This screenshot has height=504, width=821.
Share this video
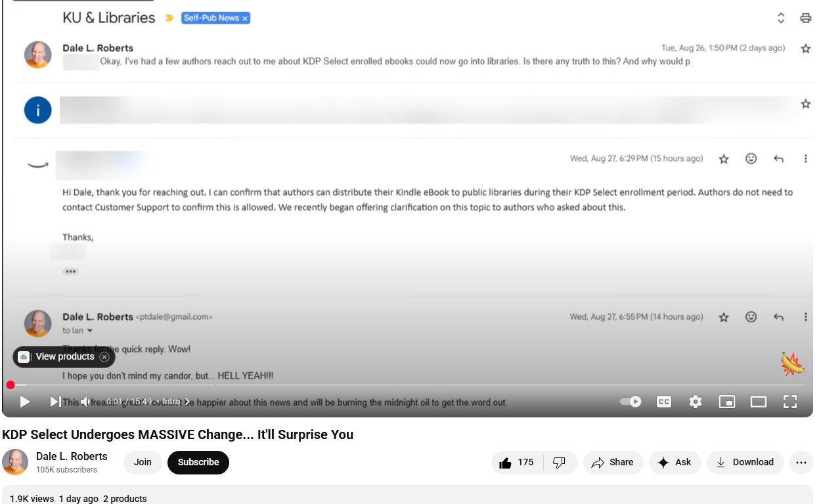point(612,463)
